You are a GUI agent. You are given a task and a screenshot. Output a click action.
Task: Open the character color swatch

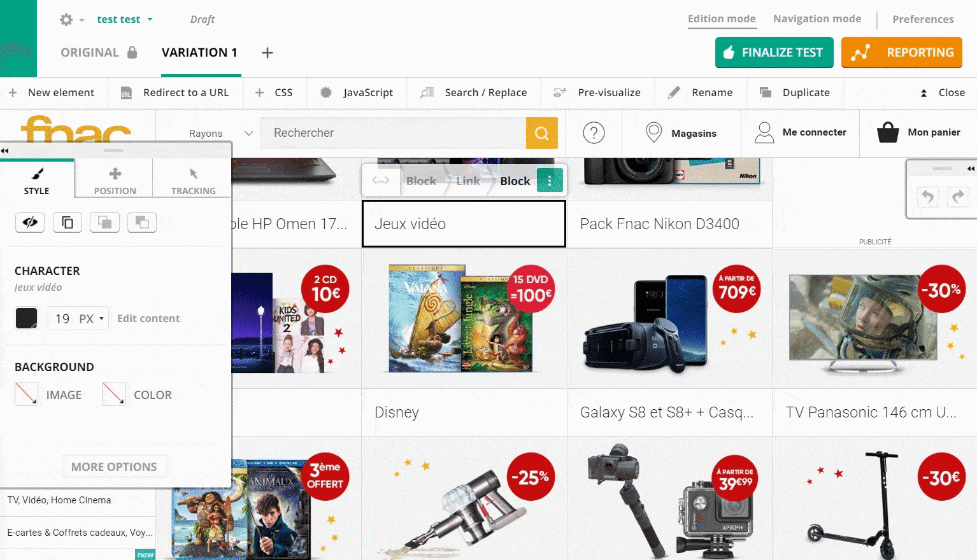[x=26, y=318]
